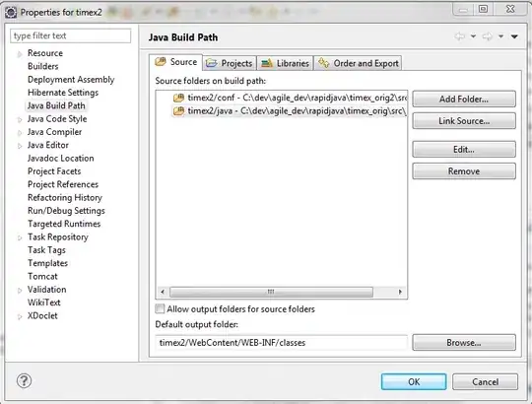Image resolution: width=532 pixels, height=404 pixels.
Task: Select Project References in the tree
Action: coord(63,184)
